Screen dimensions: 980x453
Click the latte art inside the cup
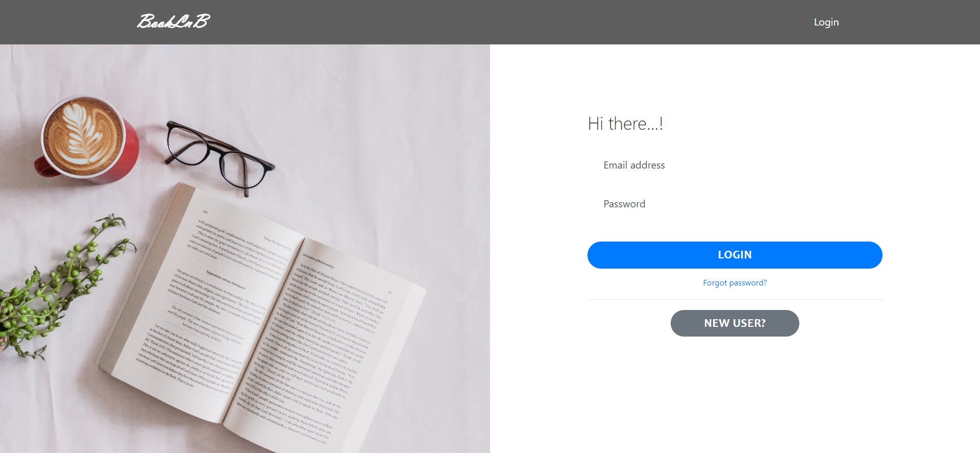tap(83, 136)
